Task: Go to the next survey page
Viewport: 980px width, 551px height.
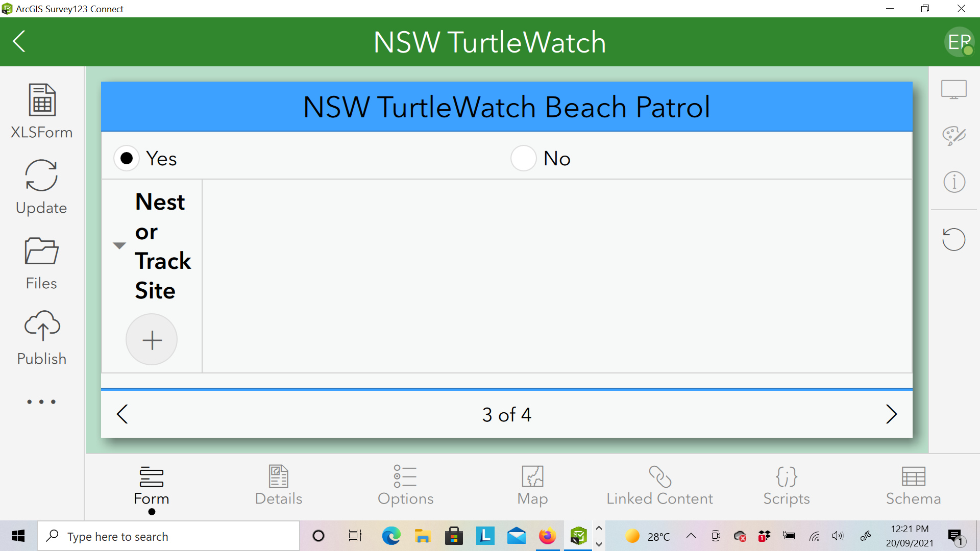Action: pyautogui.click(x=891, y=414)
